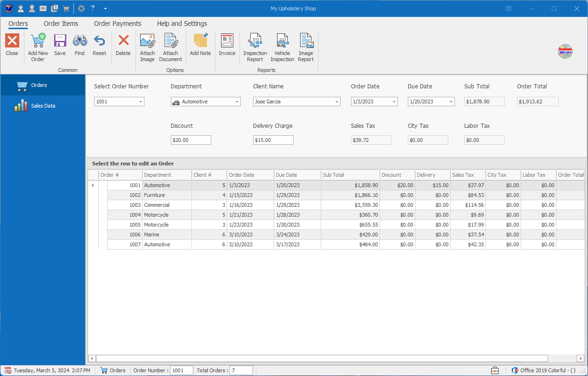Open the Invoice report tool
This screenshot has width=588, height=376.
pyautogui.click(x=227, y=46)
